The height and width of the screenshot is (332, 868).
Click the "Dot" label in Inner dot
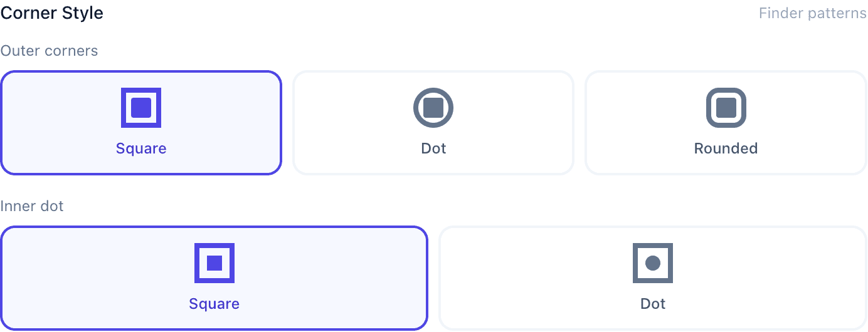click(653, 304)
